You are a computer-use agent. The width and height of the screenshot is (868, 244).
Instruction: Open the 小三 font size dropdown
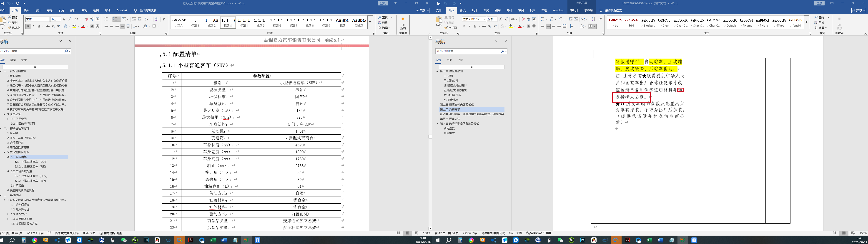(59, 19)
